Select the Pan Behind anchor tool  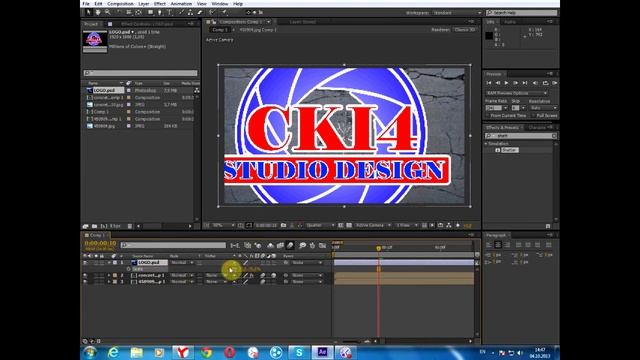[139, 13]
